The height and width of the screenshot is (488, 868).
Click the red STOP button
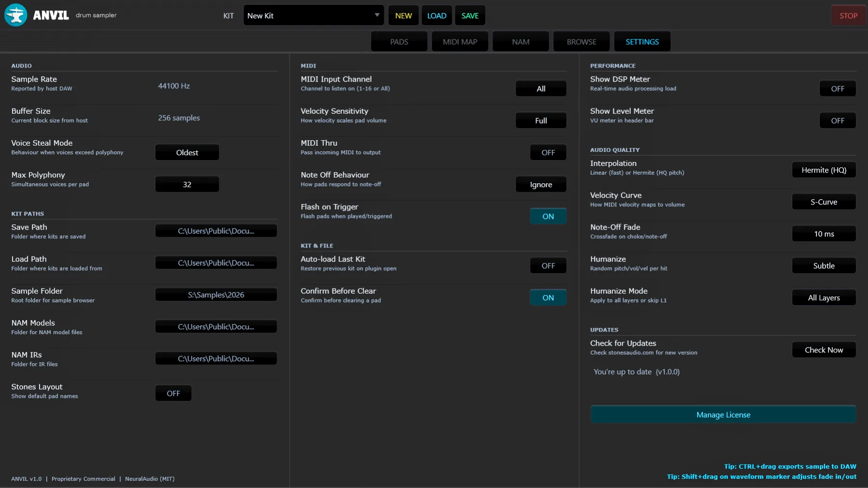tap(848, 15)
